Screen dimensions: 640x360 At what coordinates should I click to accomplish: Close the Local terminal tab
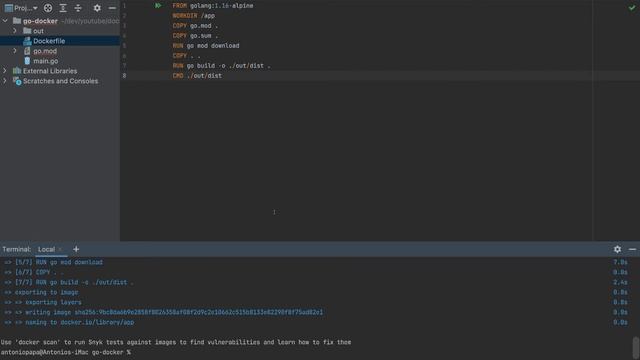pyautogui.click(x=60, y=249)
